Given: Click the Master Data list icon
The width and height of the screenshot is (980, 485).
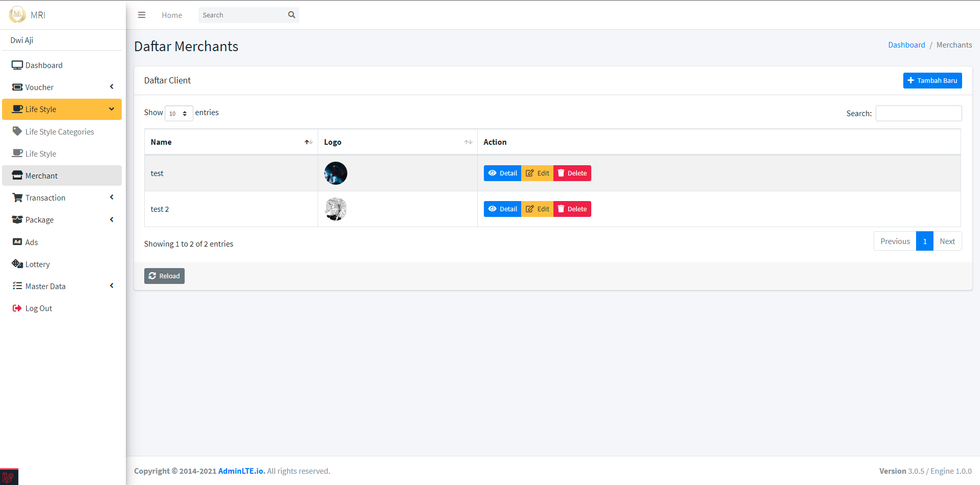Looking at the screenshot, I should click(x=17, y=286).
